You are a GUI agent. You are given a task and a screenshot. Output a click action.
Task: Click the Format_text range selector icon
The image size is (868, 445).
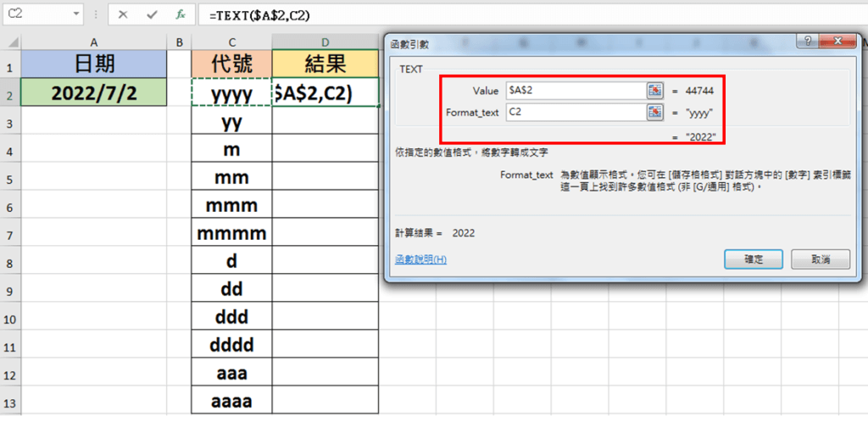click(654, 112)
